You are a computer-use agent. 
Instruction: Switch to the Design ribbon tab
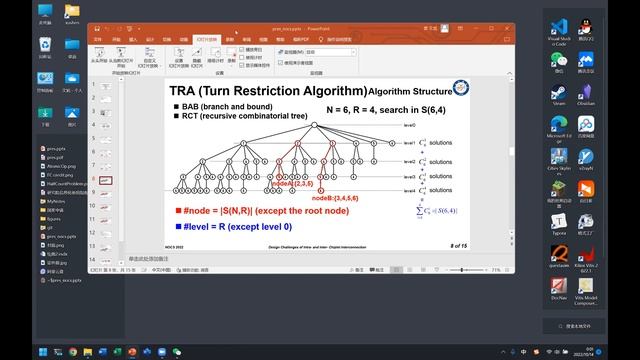(x=150, y=40)
